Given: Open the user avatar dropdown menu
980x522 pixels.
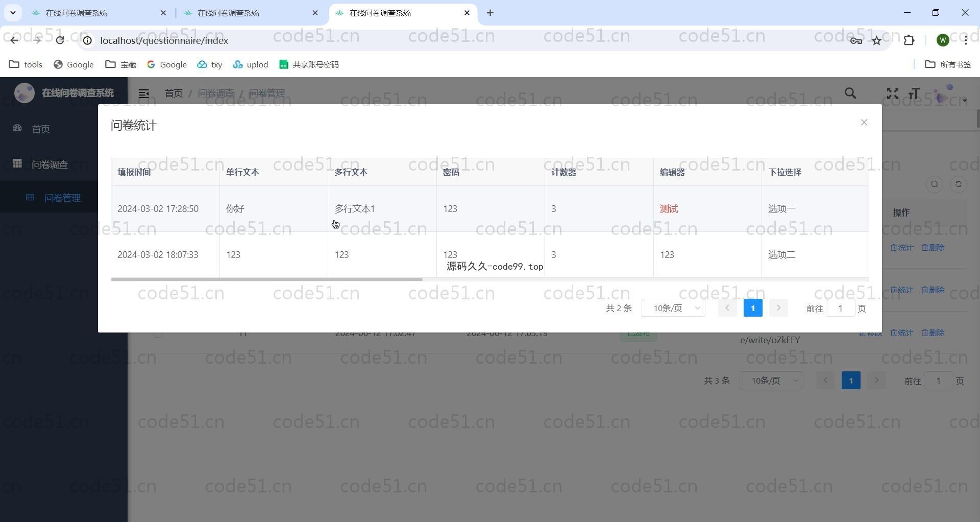Looking at the screenshot, I should 949,94.
